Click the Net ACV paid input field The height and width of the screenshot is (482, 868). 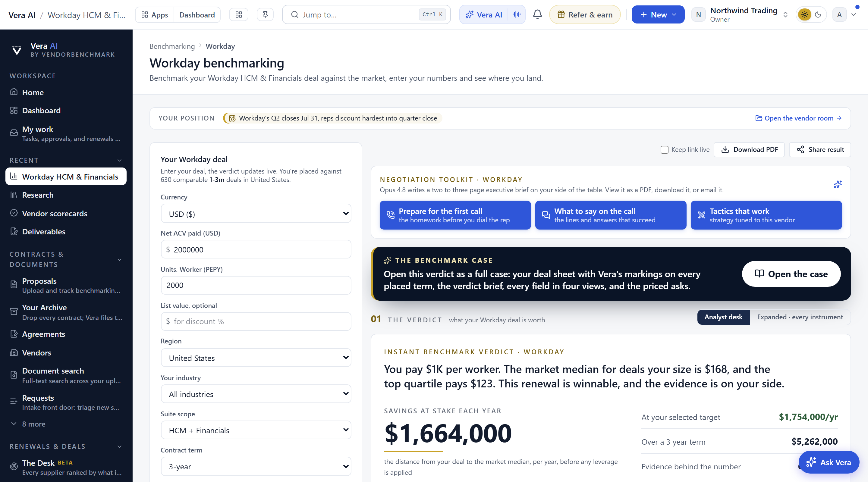pos(256,249)
